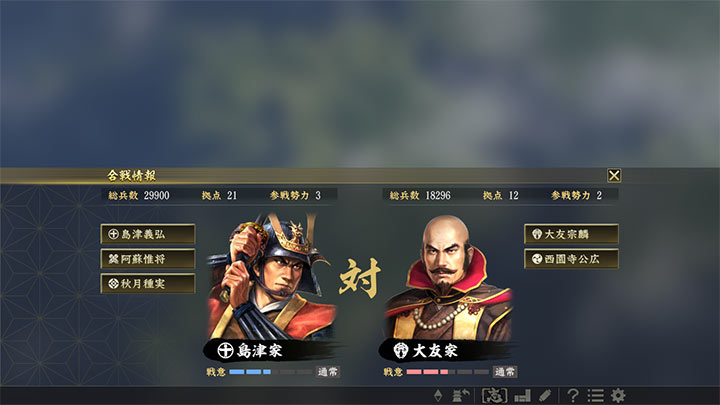Click the 島津家 clan name banner
720x405 pixels.
pos(271,351)
